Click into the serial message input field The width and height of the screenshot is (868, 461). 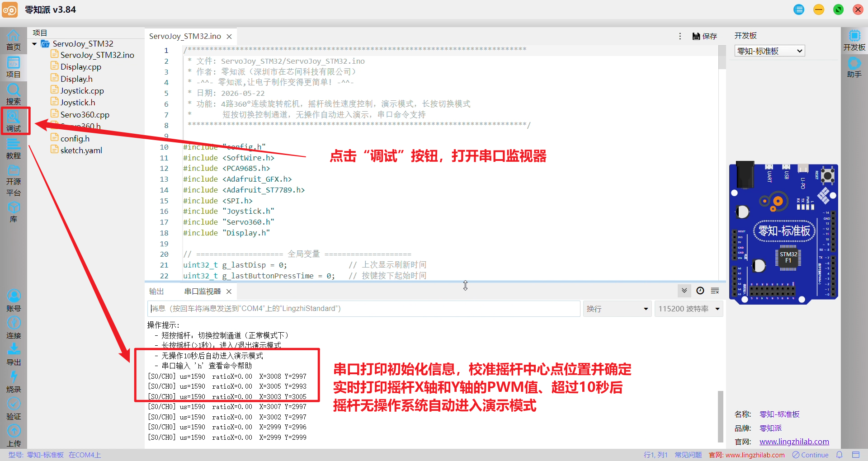point(364,309)
